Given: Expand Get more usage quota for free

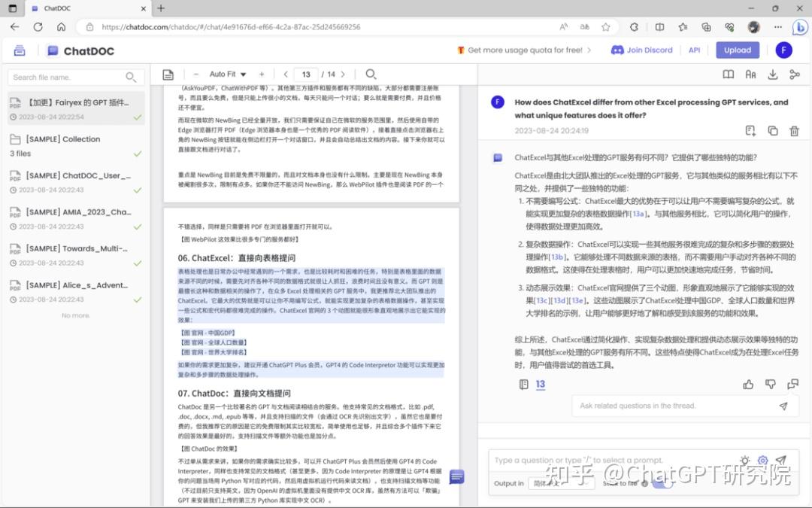Looking at the screenshot, I should [524, 50].
